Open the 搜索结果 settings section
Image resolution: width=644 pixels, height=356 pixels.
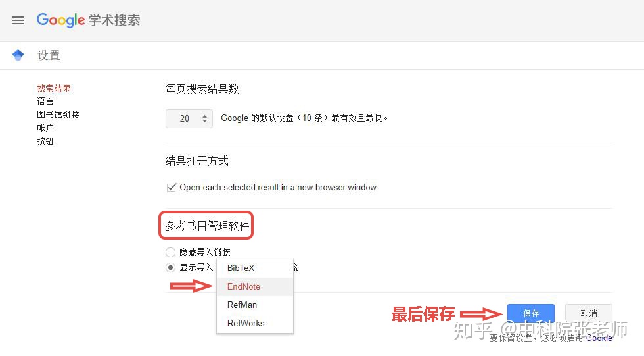point(54,88)
